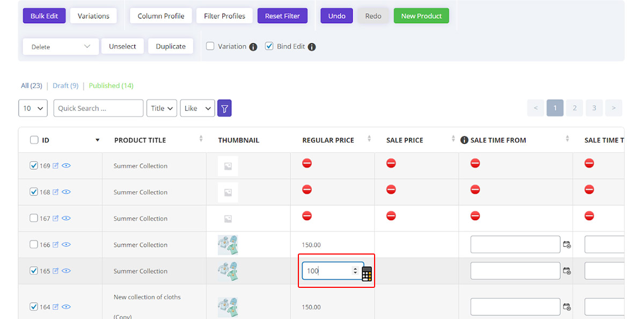644x319 pixels.
Task: Uncheck product 165 checkbox
Action: 34,271
